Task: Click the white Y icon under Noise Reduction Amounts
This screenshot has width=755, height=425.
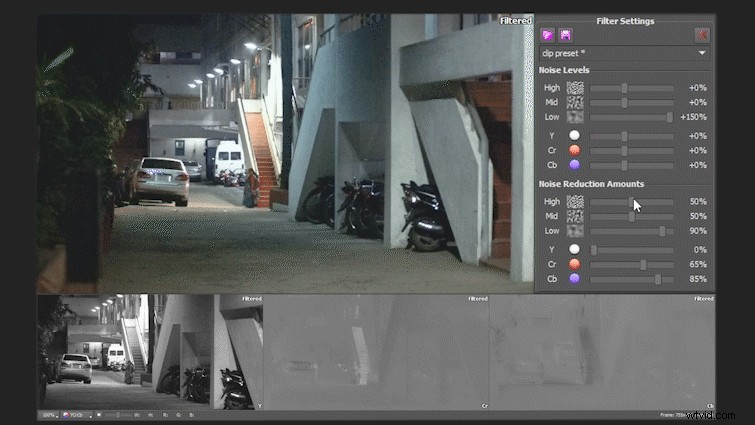Action: pos(574,249)
